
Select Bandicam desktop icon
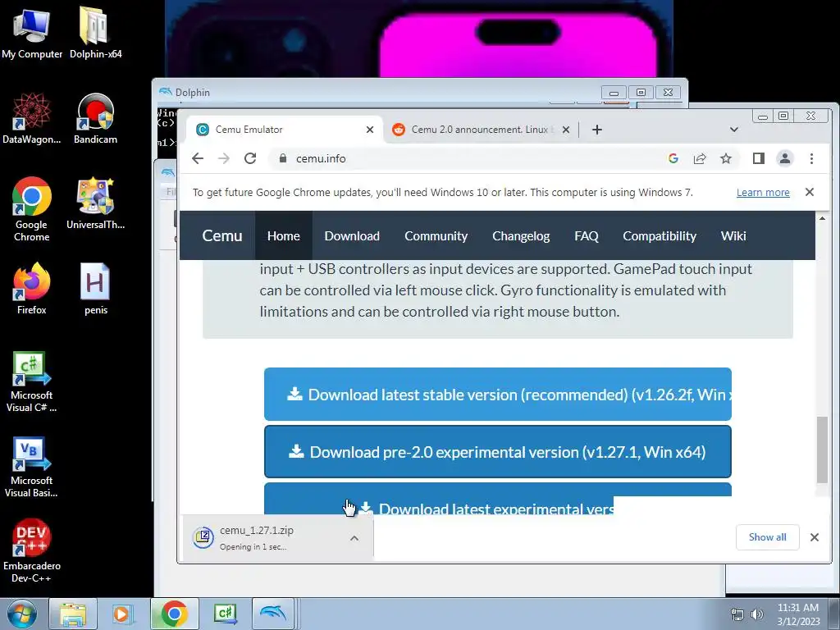[95, 118]
